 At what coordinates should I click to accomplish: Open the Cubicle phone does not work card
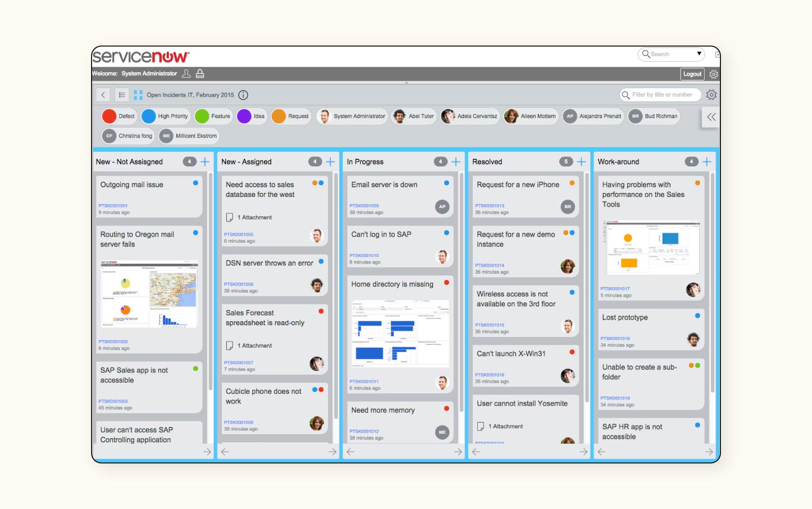[x=275, y=409]
